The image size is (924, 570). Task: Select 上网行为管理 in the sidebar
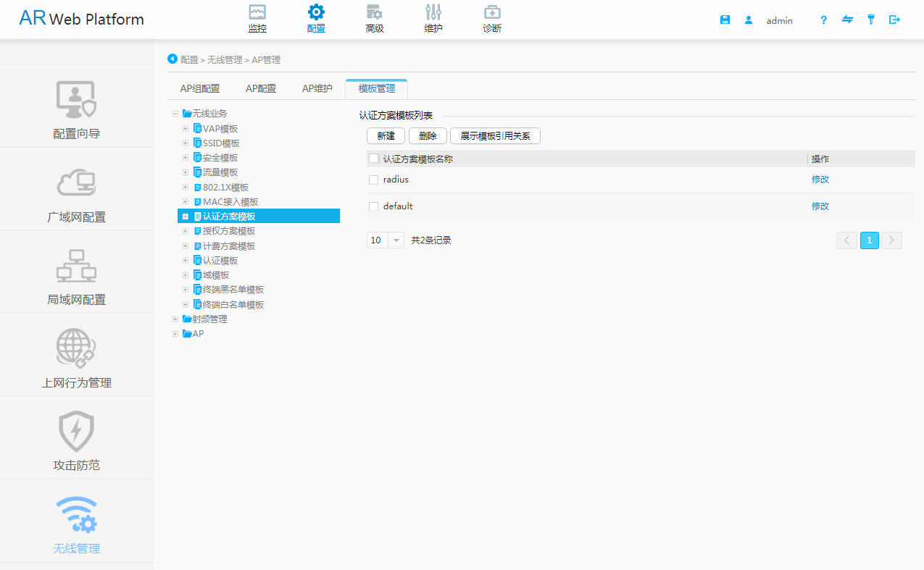[76, 356]
